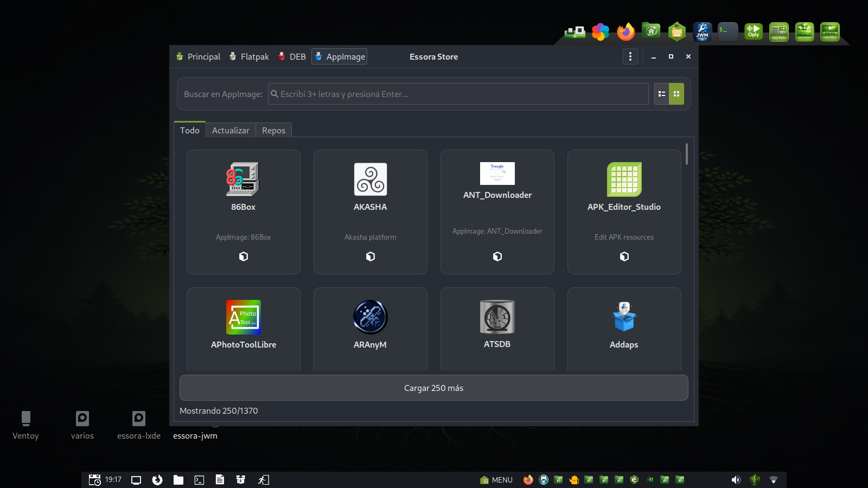
Task: Click the app list vertical scrollbar
Action: coord(687,154)
